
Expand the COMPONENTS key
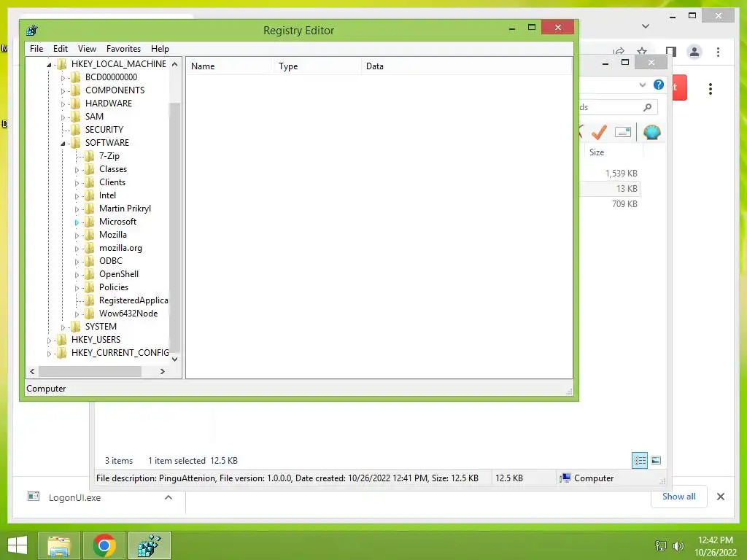pos(63,91)
